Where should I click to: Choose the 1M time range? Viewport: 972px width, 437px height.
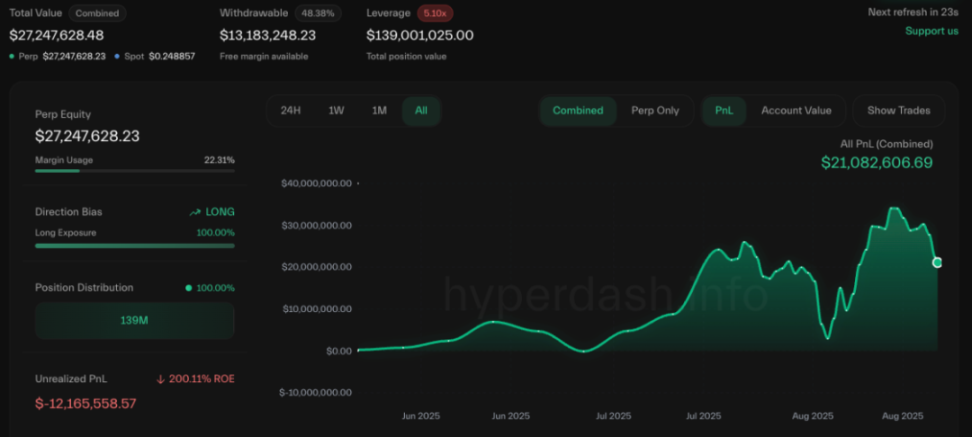click(x=379, y=111)
